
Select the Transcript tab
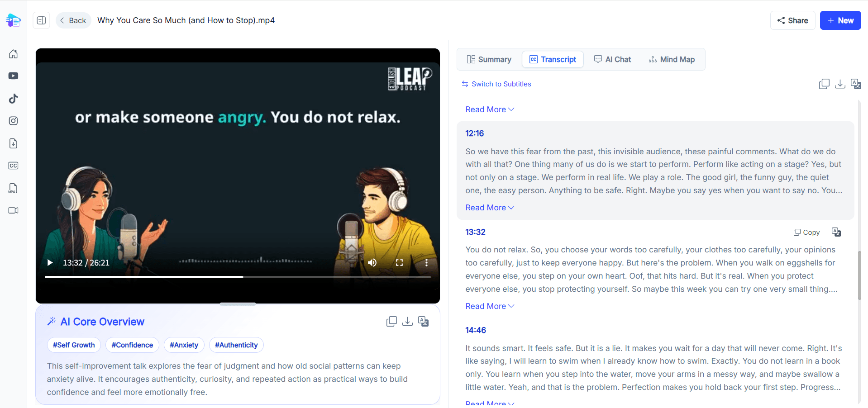coord(553,59)
